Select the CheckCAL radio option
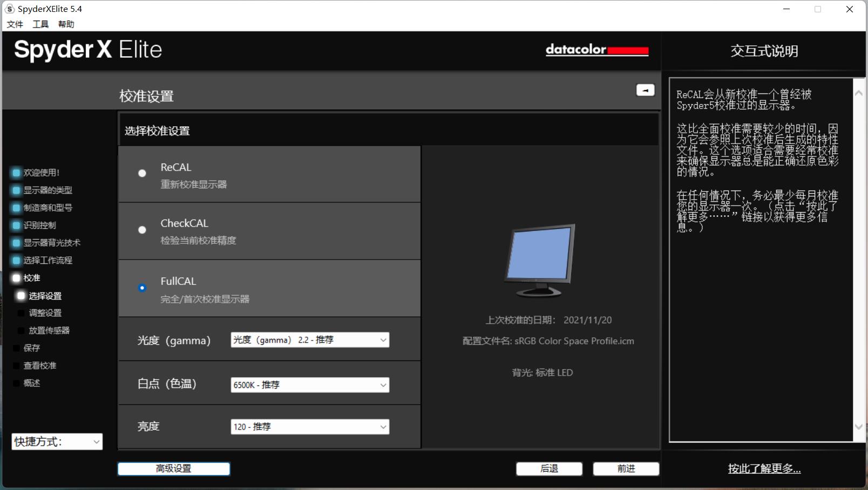 (x=142, y=230)
